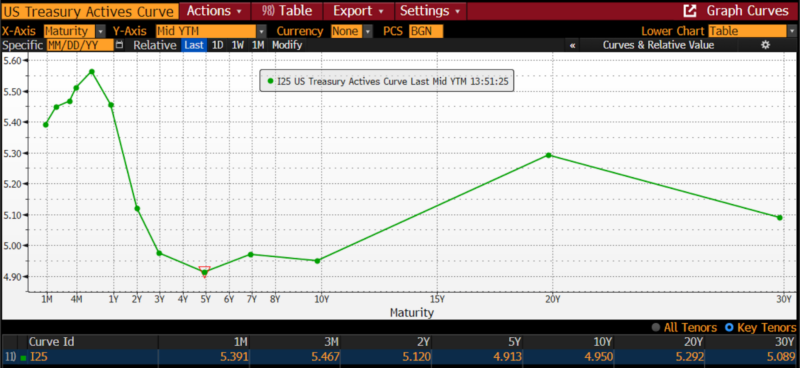Click the US Treasury Actives Curve title
The height and width of the screenshot is (368, 800).
[90, 11]
